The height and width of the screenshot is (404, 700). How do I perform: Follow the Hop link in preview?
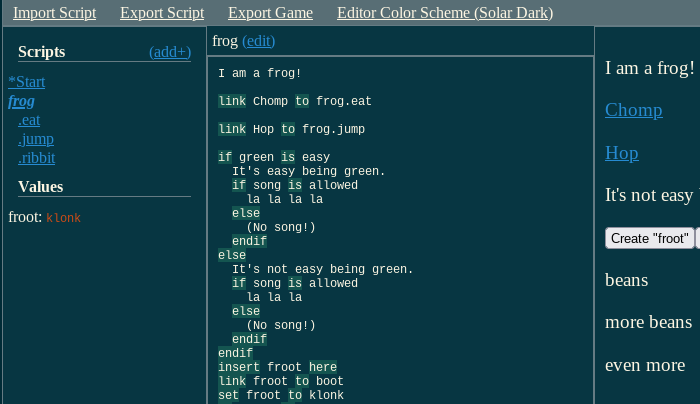click(x=621, y=153)
